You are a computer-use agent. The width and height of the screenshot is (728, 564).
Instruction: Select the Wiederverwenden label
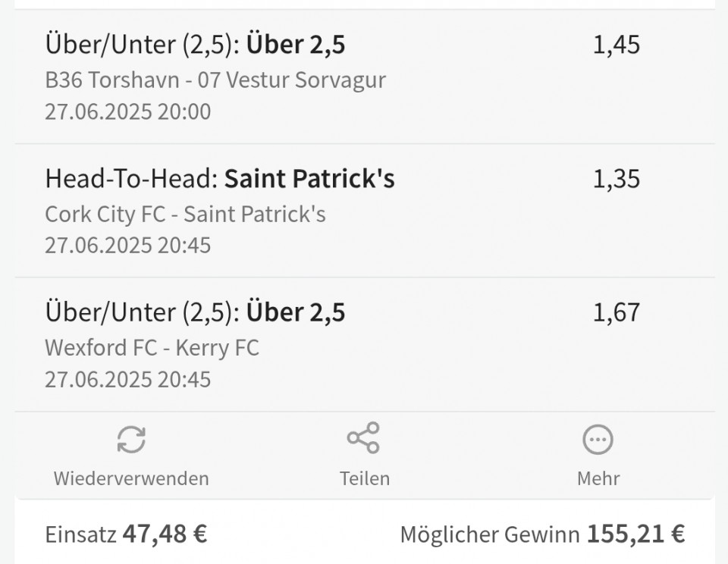(x=131, y=478)
